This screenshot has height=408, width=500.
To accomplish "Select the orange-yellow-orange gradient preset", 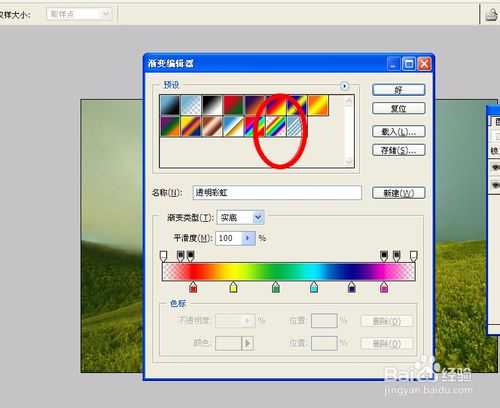I will coord(318,105).
